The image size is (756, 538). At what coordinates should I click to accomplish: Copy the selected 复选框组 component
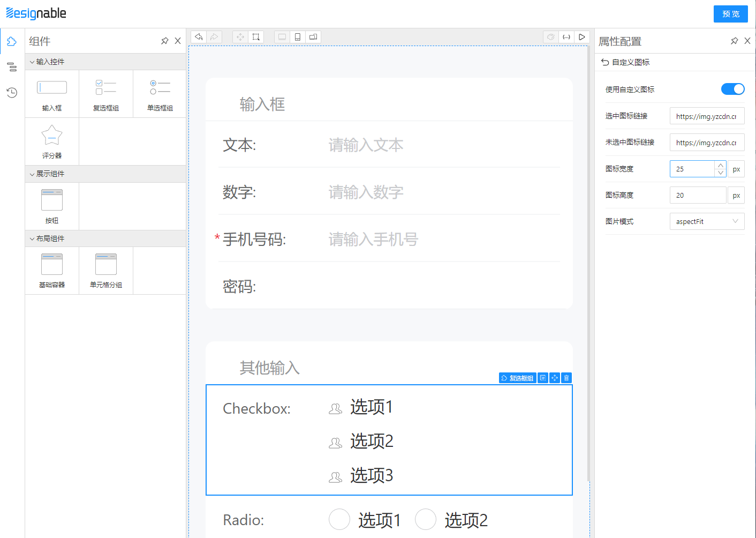coord(542,378)
